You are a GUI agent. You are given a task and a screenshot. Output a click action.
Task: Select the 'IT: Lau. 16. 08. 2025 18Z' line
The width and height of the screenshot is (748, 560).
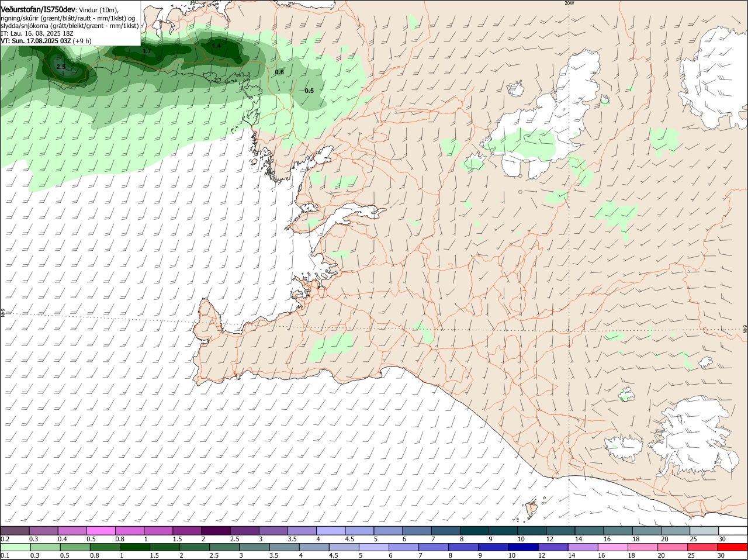[x=37, y=33]
